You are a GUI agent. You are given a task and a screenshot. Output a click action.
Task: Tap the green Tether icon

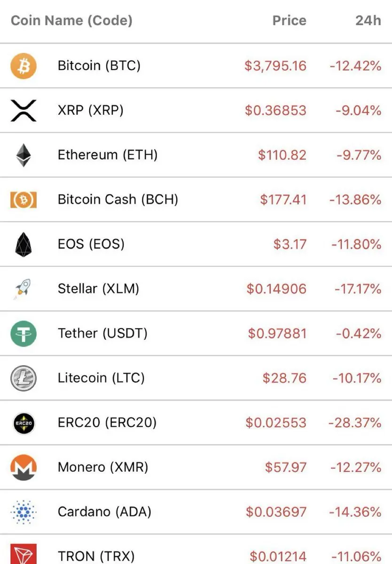tap(23, 333)
